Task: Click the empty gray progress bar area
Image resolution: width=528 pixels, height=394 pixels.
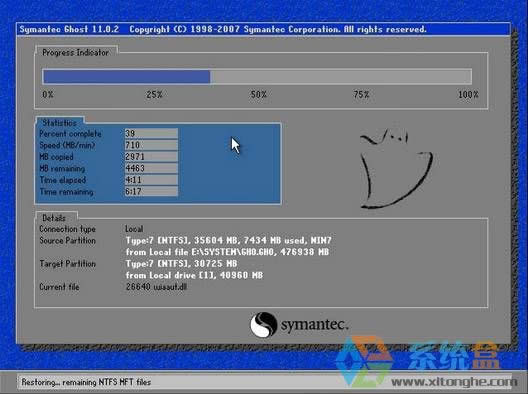Action: tap(340, 76)
